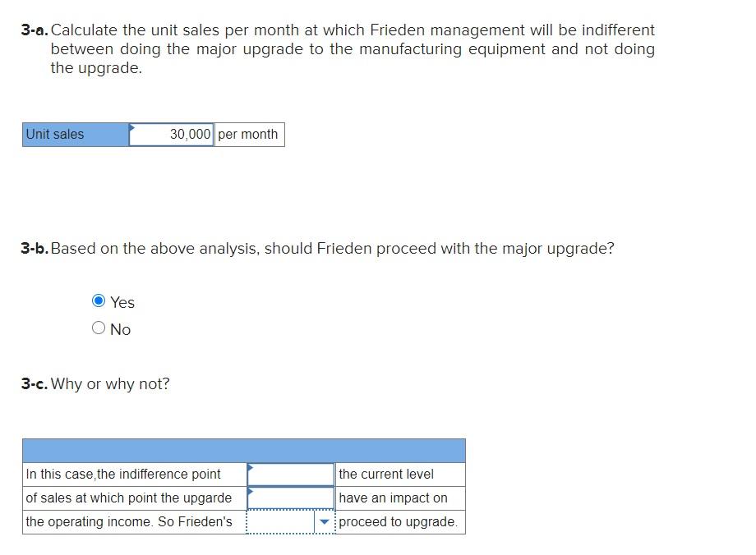Click the per month label cell
The height and width of the screenshot is (555, 756).
click(249, 134)
